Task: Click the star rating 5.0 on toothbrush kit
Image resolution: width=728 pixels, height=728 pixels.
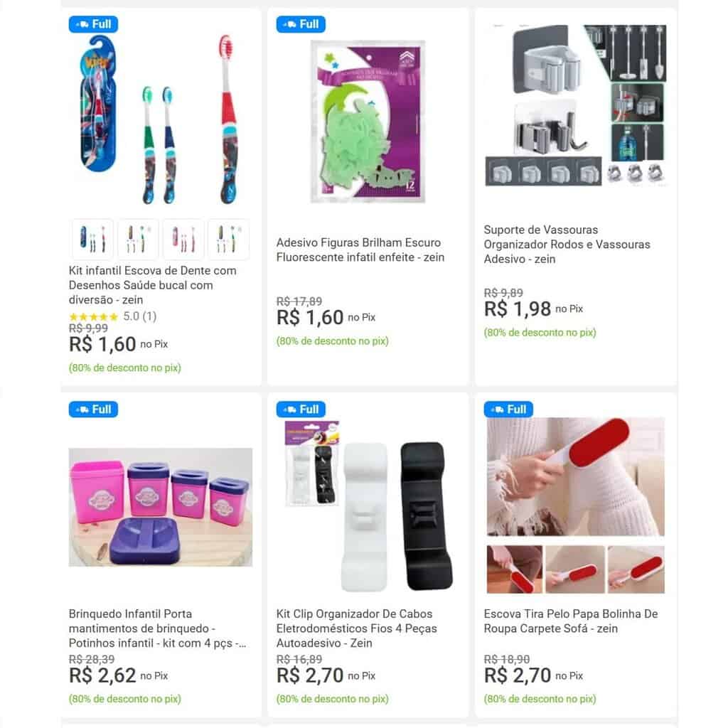Action: (x=113, y=316)
